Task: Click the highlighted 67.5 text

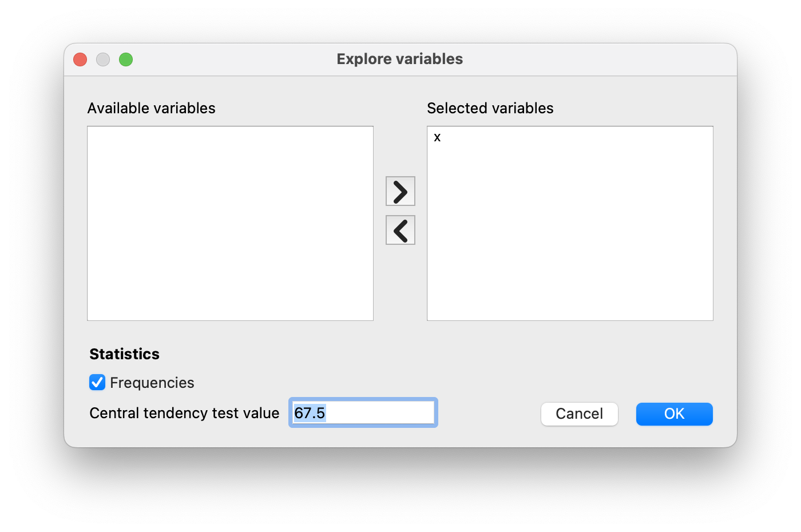Action: pyautogui.click(x=310, y=413)
